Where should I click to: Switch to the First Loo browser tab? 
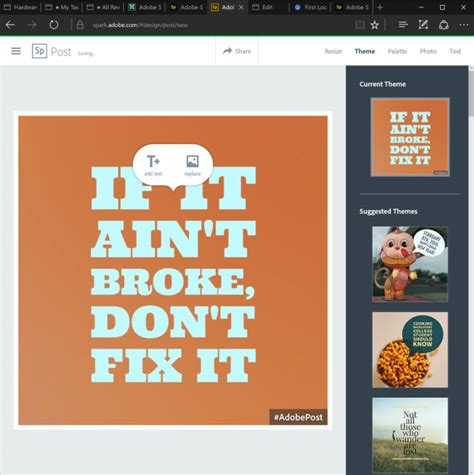(310, 7)
